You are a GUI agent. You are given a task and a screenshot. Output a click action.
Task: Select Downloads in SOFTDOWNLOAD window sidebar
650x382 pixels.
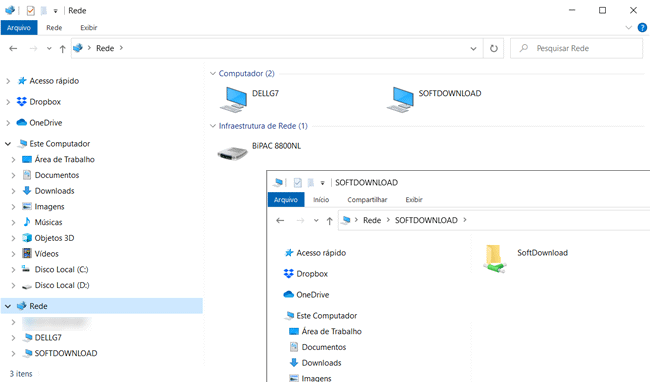[x=321, y=363]
